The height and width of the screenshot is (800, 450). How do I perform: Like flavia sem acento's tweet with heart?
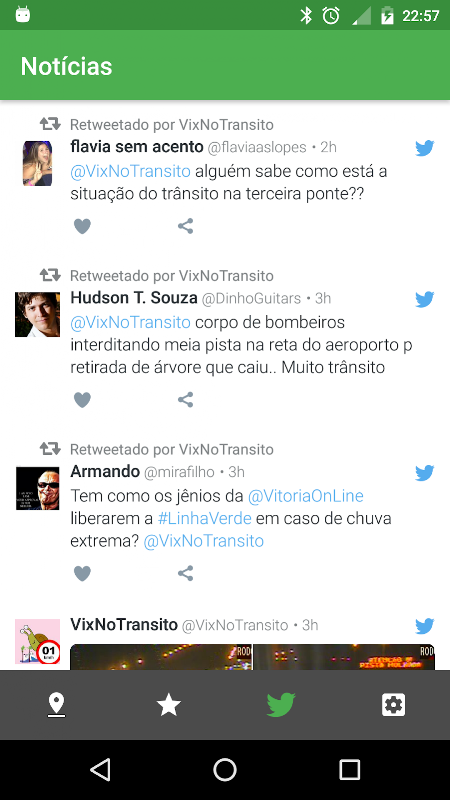pyautogui.click(x=82, y=226)
